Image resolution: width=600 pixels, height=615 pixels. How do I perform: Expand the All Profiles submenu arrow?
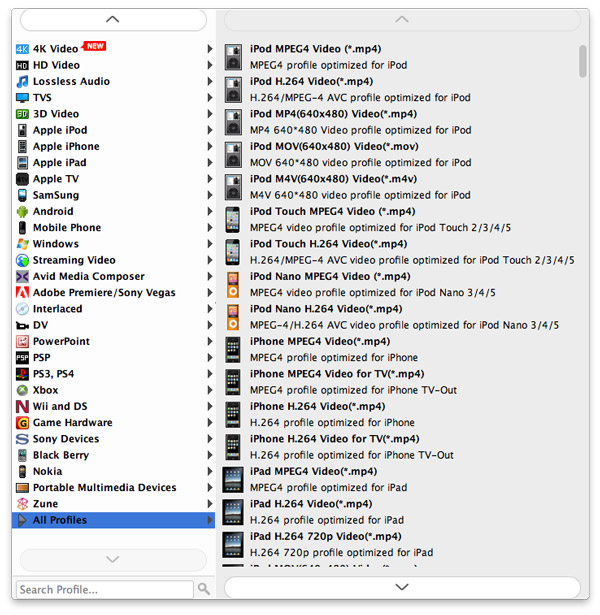coord(210,520)
